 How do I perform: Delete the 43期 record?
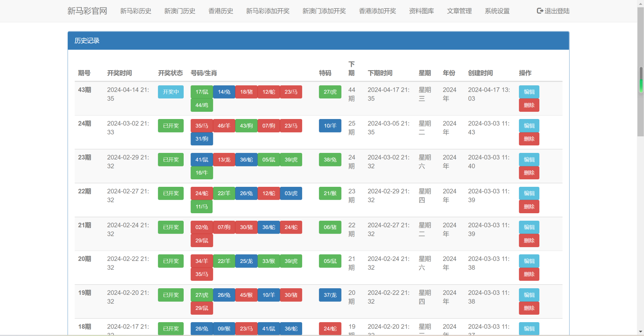(529, 105)
